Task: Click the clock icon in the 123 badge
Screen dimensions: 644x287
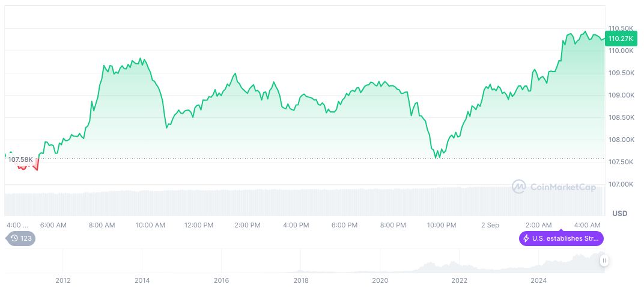Action: (14, 238)
